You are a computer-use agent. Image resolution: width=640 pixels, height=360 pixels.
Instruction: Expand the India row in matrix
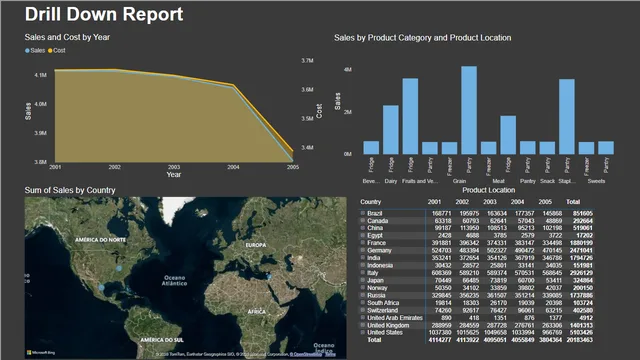coord(362,258)
